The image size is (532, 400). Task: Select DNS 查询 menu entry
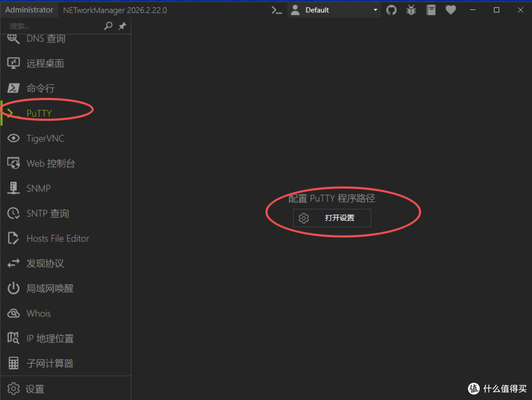point(66,39)
